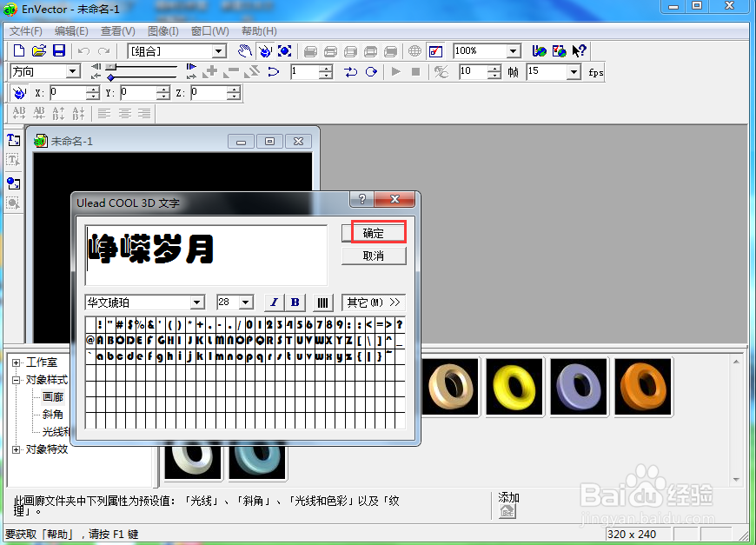Viewport: 756px width, 545px height.
Task: Click the Move icon beside X field
Action: pyautogui.click(x=19, y=93)
